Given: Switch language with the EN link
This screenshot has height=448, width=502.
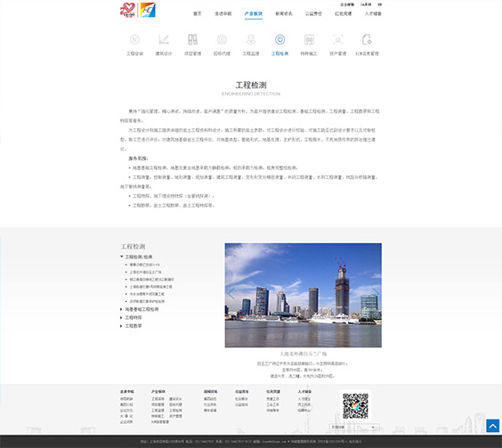Looking at the screenshot, I should tap(380, 4).
